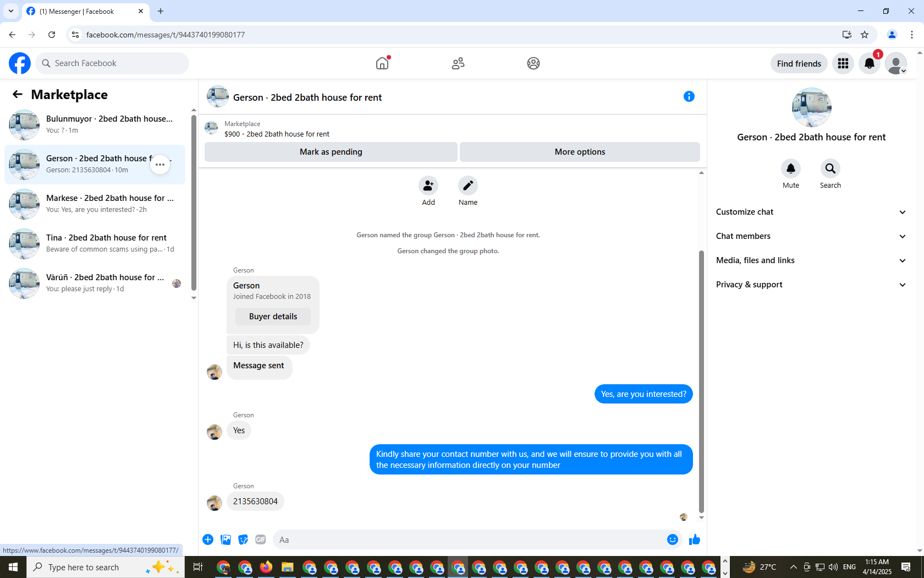Screen dimensions: 924x578
Task: View site information icon in address bar
Action: [75, 35]
